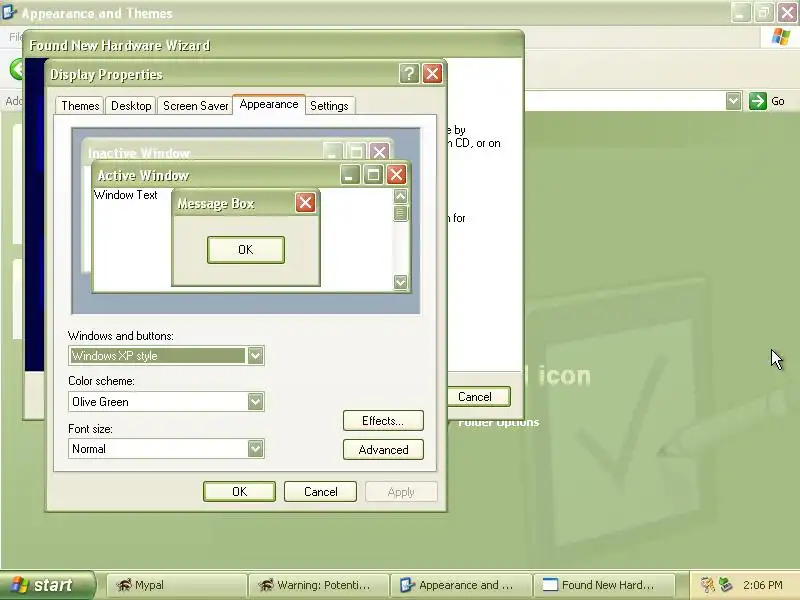800x600 pixels.
Task: Click the preview scrollbar thumb
Action: 401,213
